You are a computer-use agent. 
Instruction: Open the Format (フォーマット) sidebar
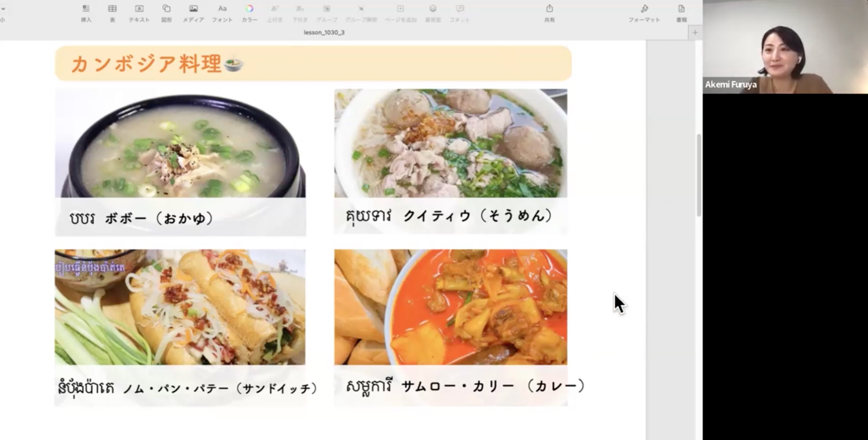[644, 9]
